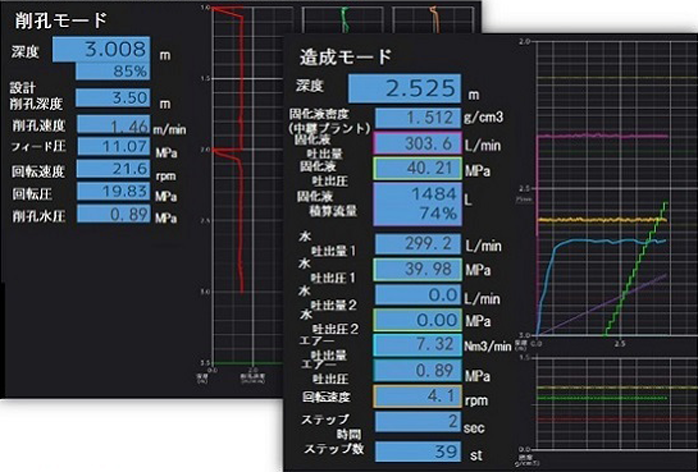
Task: Click the 3.008 depth value in drilling mode
Action: click(x=99, y=51)
